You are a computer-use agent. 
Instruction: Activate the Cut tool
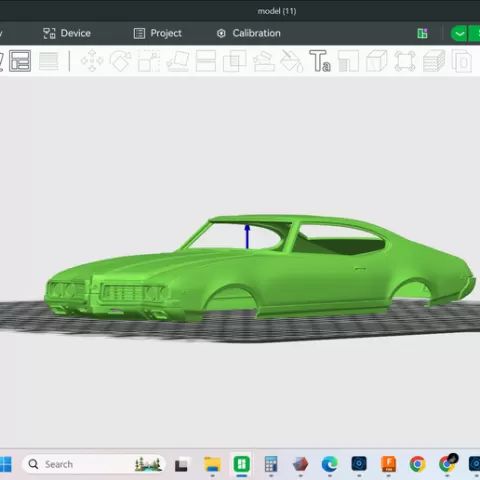[x=206, y=61]
